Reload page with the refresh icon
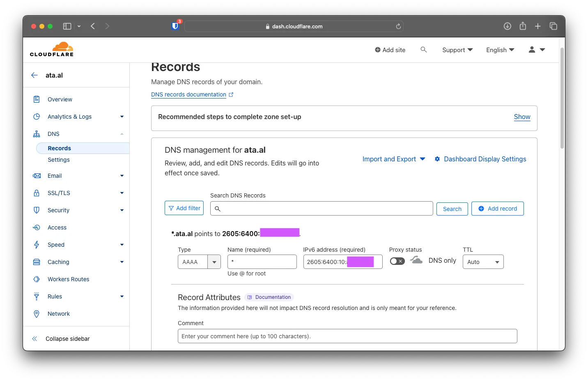The height and width of the screenshot is (381, 588). click(398, 26)
